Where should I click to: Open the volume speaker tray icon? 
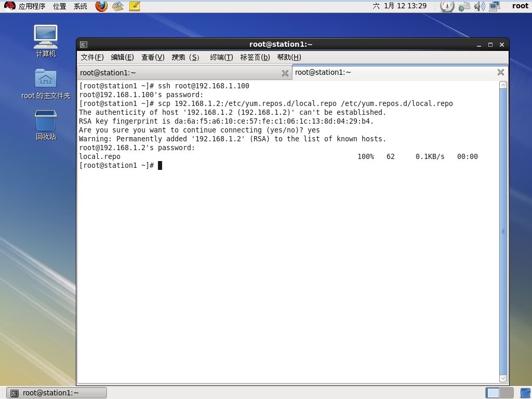coord(479,6)
